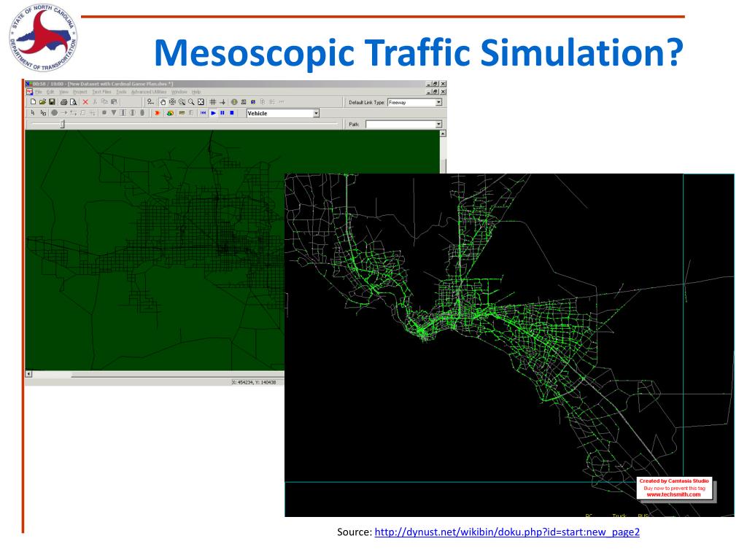747x560 pixels.
Task: Play the simulation animation
Action: pos(213,113)
